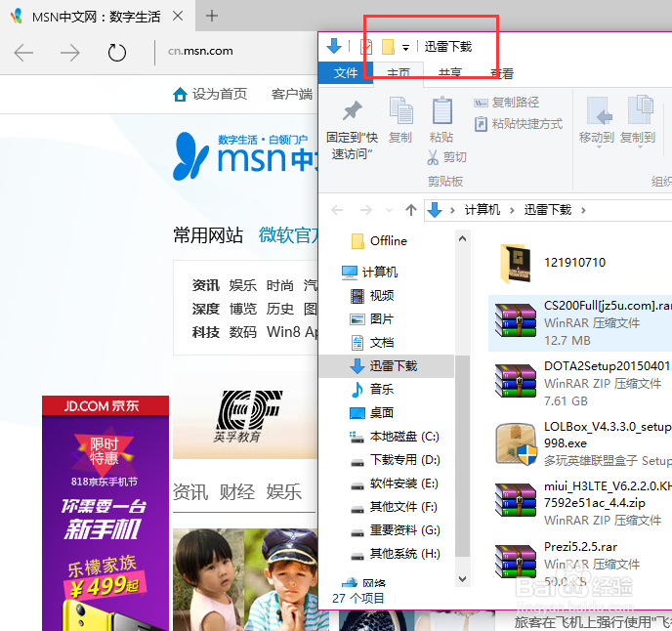
Task: Select 重要资料 (G:) drive
Action: [396, 530]
